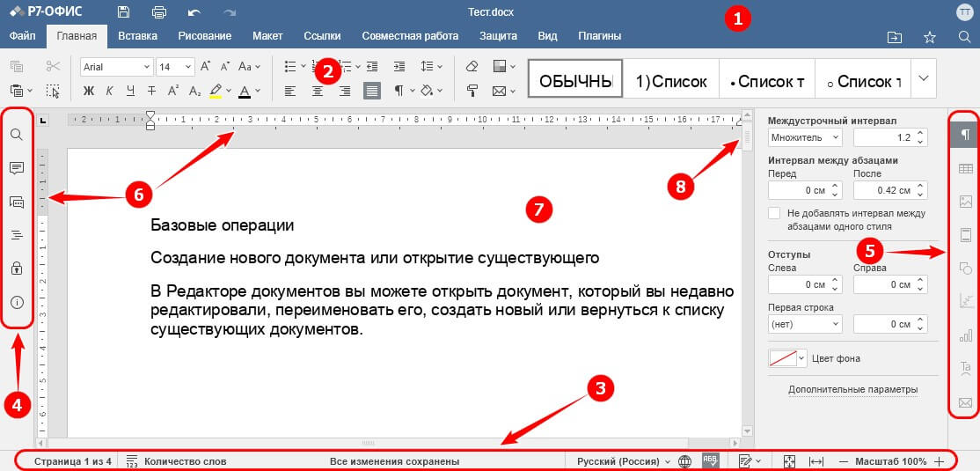Toggle italic formatting (К)

109,92
